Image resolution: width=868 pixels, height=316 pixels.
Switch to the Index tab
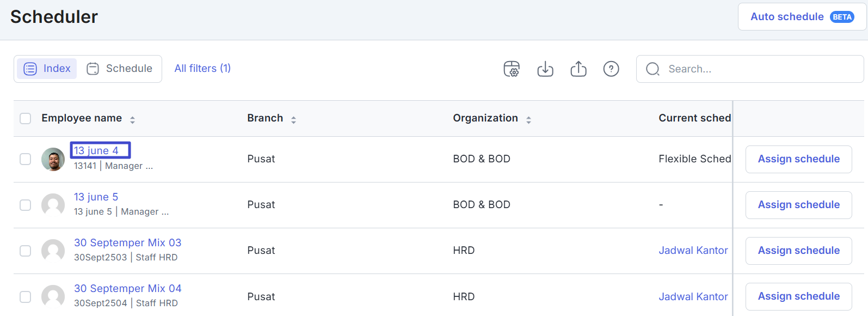[x=47, y=69]
